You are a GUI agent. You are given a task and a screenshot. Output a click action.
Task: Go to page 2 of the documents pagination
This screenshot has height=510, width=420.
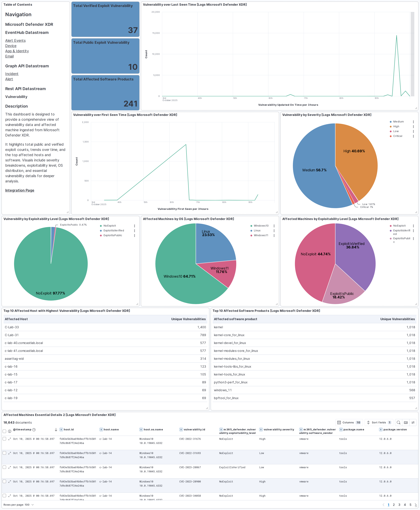coord(394,505)
